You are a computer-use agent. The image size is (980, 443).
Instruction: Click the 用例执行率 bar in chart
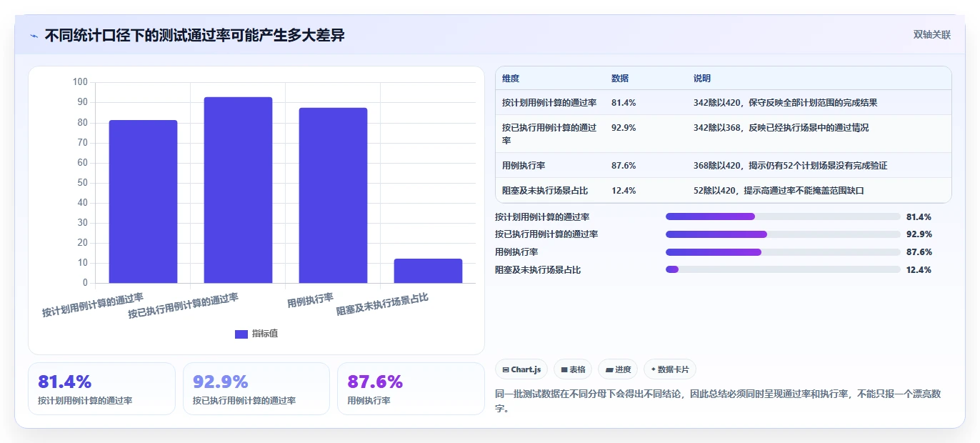tap(333, 195)
